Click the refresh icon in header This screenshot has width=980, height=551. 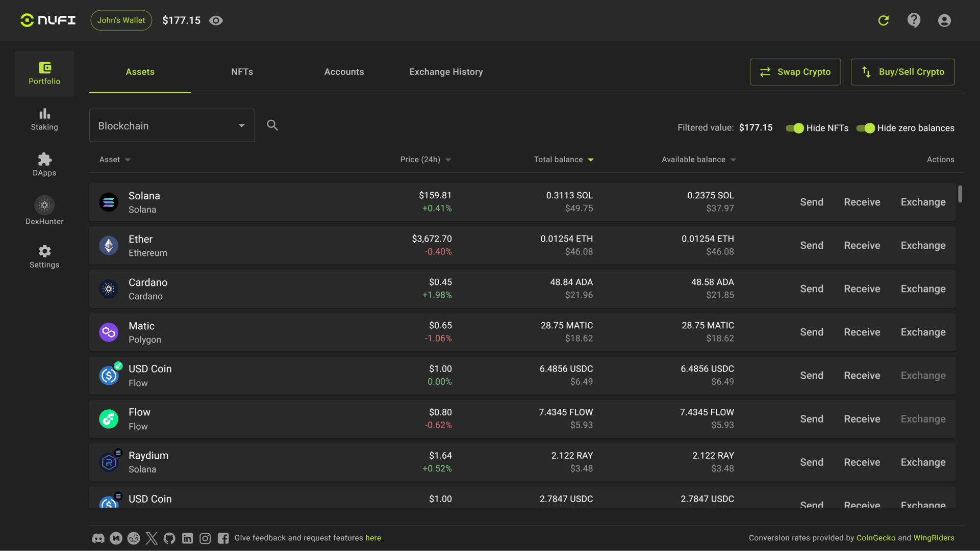click(x=884, y=20)
